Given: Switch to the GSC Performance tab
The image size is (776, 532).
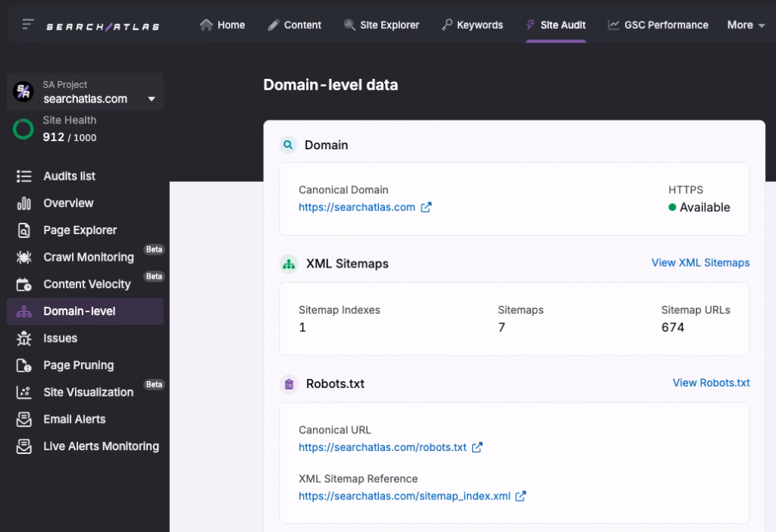Looking at the screenshot, I should (x=658, y=24).
